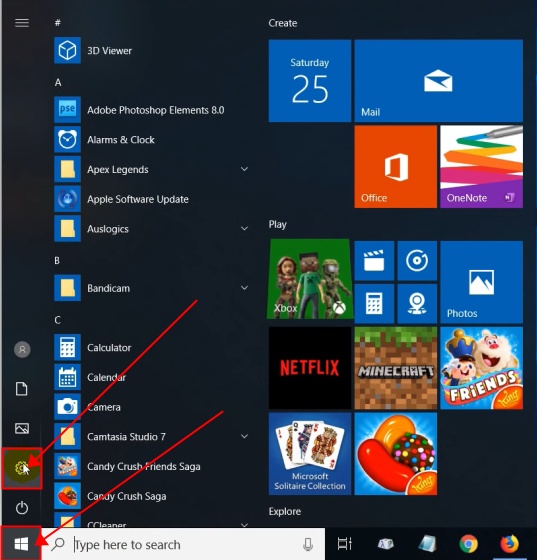
Task: Open the Candy Crush Saga tile
Action: [396, 454]
